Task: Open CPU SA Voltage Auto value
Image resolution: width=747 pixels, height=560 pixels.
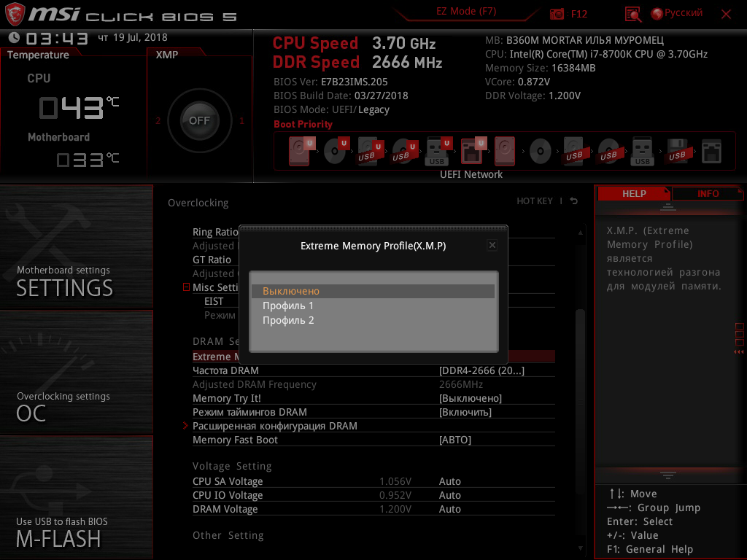Action: point(449,481)
